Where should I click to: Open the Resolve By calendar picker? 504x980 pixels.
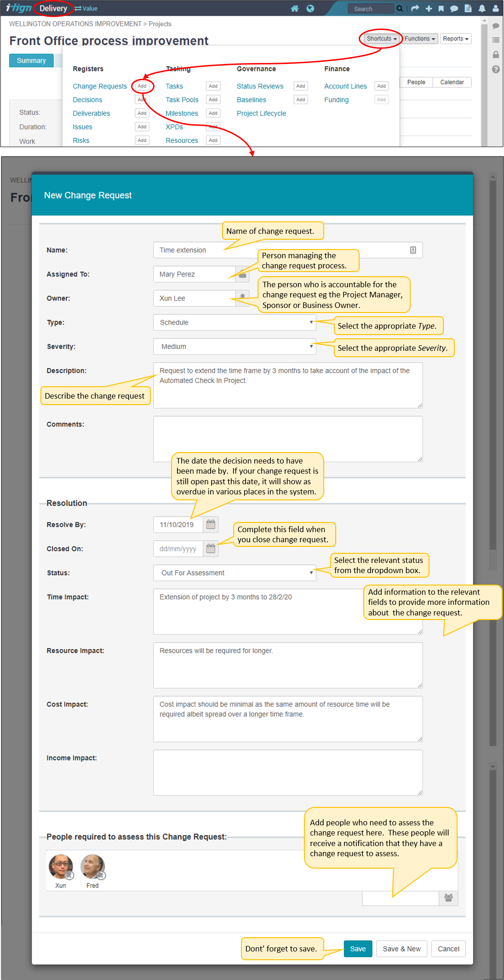211,524
